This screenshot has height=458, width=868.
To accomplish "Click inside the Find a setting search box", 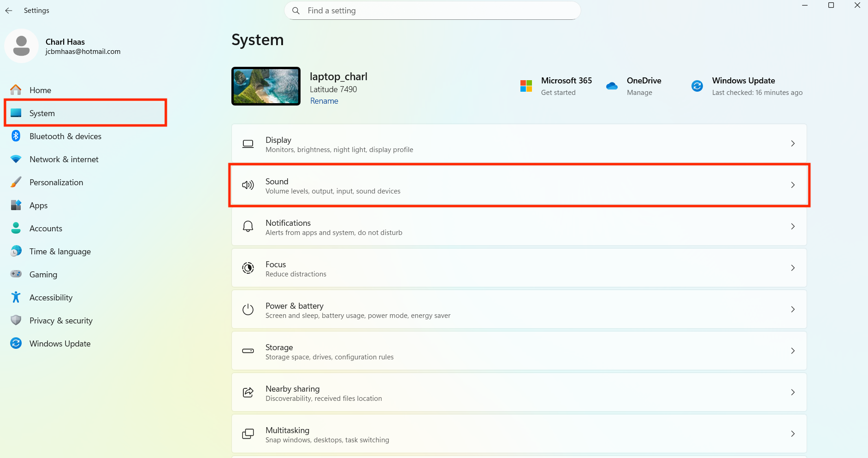I will click(432, 10).
